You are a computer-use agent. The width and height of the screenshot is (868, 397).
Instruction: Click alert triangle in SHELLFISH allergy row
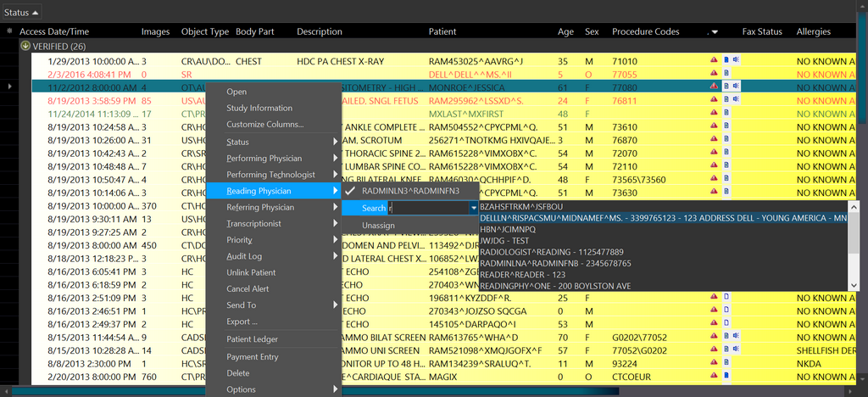[714, 350]
